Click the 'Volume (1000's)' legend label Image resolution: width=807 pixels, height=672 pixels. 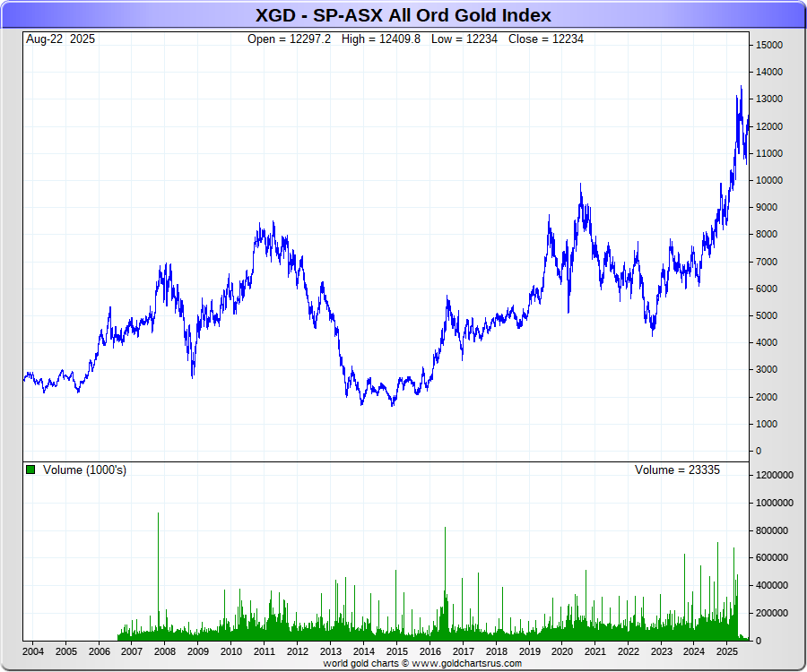tap(84, 470)
